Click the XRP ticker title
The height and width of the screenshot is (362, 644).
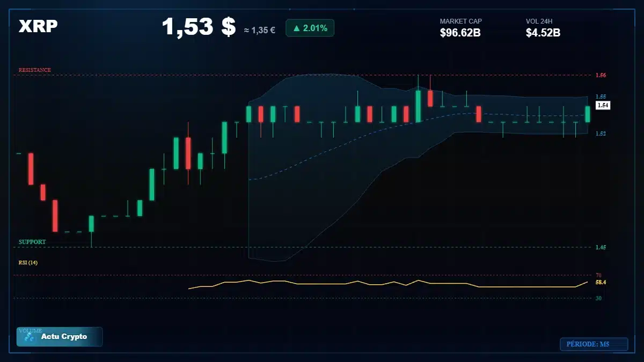38,26
